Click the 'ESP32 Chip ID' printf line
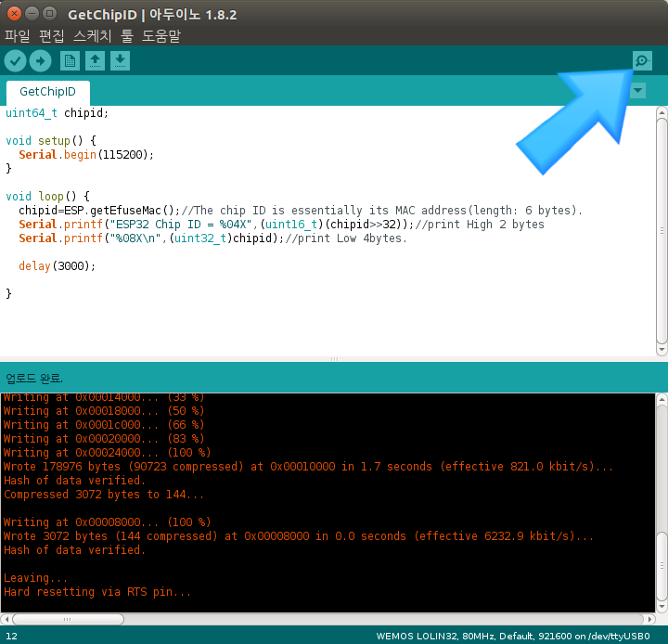 [x=281, y=225]
